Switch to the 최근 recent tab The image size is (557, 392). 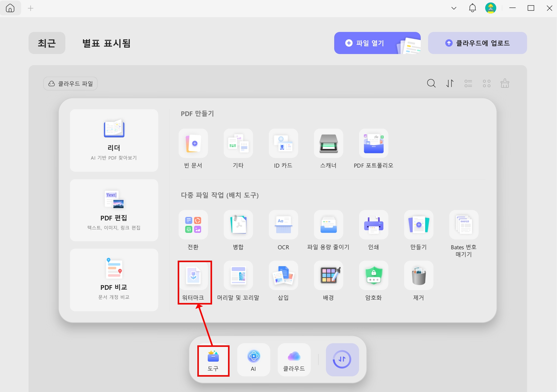[47, 43]
